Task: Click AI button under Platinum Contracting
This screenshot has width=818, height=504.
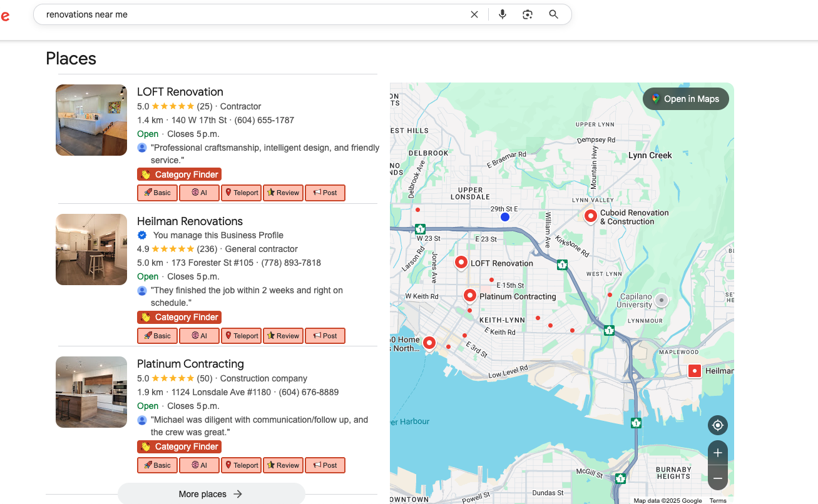Action: pyautogui.click(x=199, y=465)
